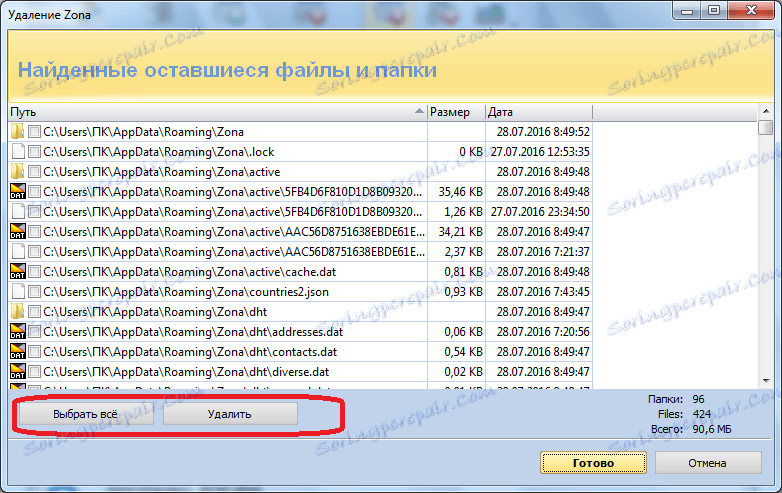Viewport: 782px width, 493px height.
Task: Click the date 27.07.2016 23:34:50
Action: (x=540, y=211)
